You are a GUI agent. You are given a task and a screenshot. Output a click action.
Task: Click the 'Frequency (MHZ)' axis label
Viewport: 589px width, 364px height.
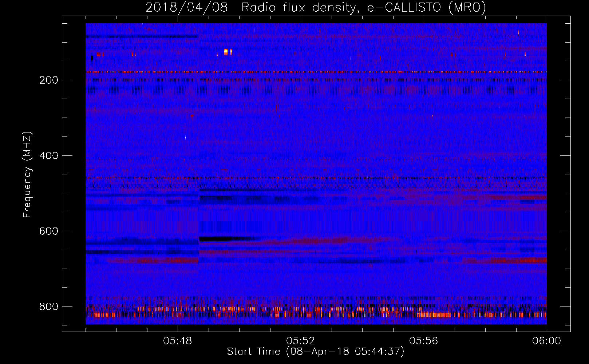(x=27, y=175)
